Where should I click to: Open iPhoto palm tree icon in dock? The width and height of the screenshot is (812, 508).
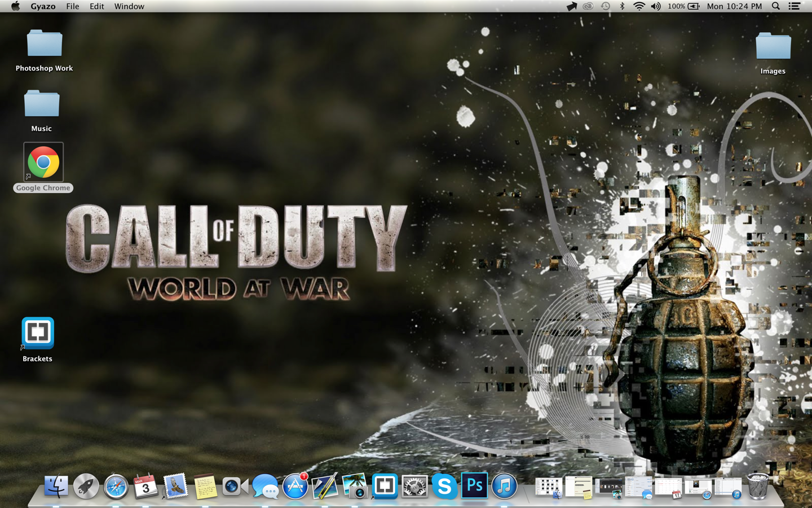355,486
